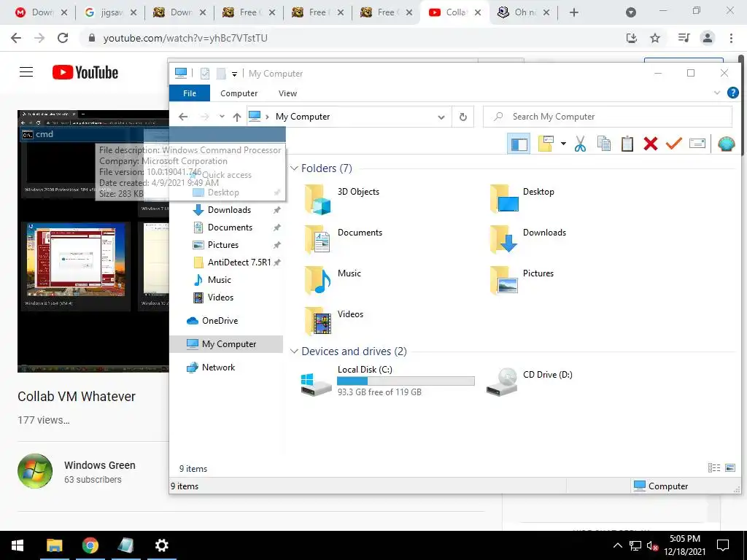Viewport: 747px width, 560px height.
Task: Click the Cut scissors icon
Action: 580,144
